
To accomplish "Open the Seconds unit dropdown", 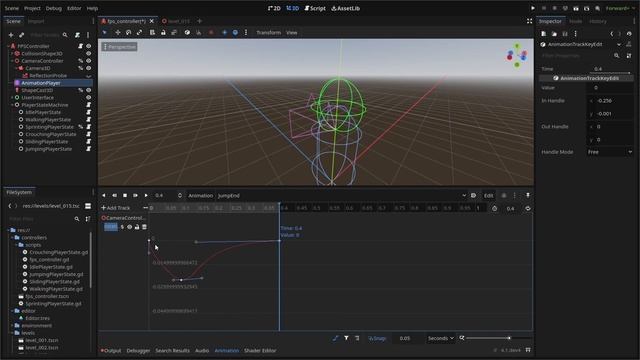I will click(441, 338).
